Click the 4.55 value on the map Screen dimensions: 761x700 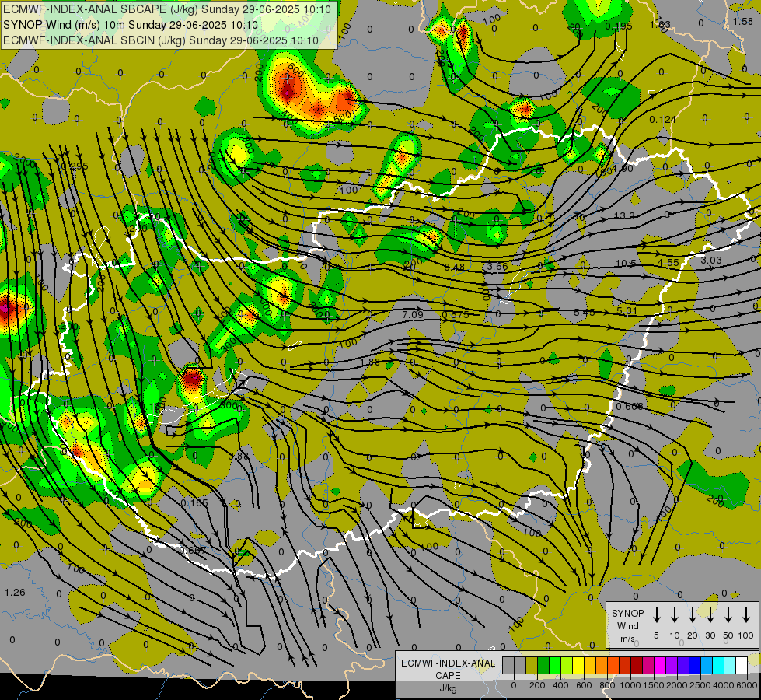click(x=668, y=262)
